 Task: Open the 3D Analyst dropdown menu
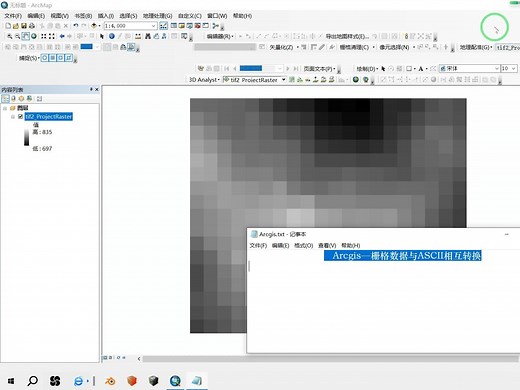(x=204, y=80)
